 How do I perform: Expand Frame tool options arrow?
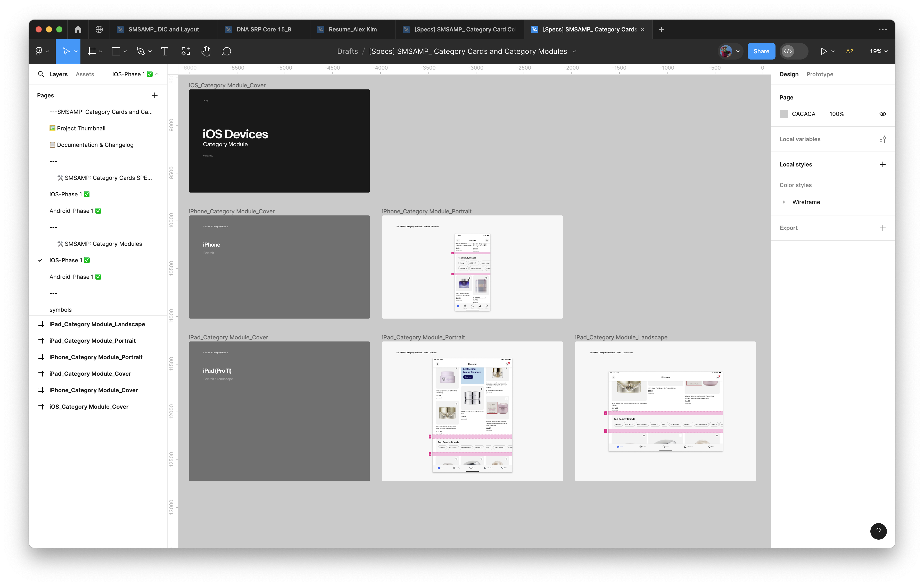tap(101, 51)
